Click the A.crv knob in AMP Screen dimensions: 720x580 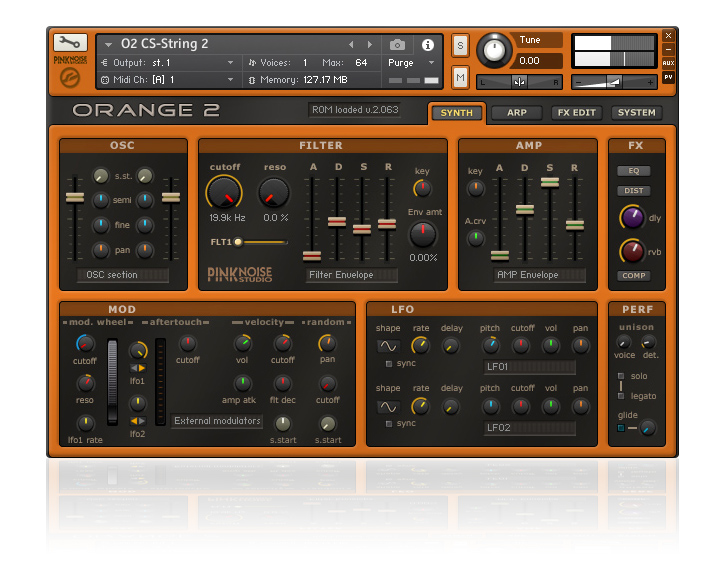476,238
